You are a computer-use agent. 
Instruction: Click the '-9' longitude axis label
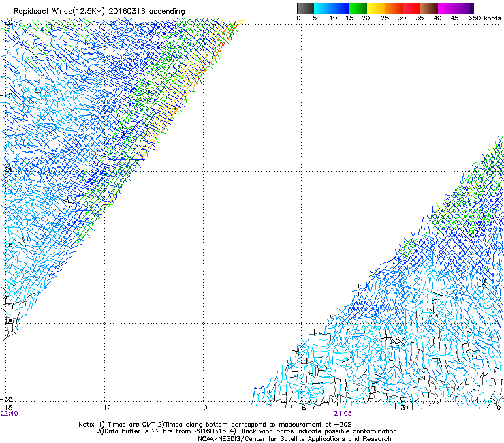point(203,408)
